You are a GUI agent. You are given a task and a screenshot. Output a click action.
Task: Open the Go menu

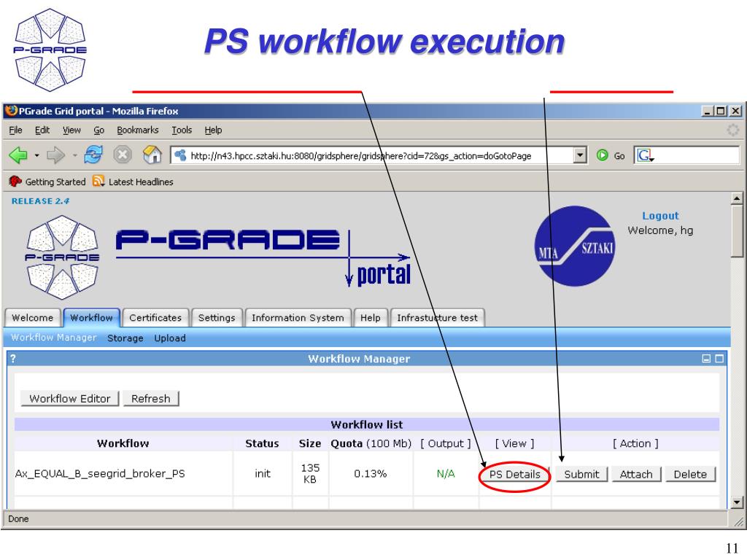coord(99,130)
